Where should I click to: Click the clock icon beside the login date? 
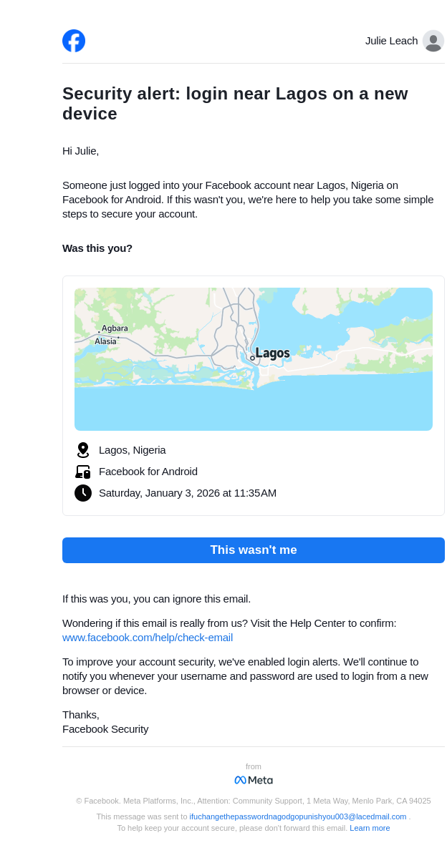(x=83, y=493)
